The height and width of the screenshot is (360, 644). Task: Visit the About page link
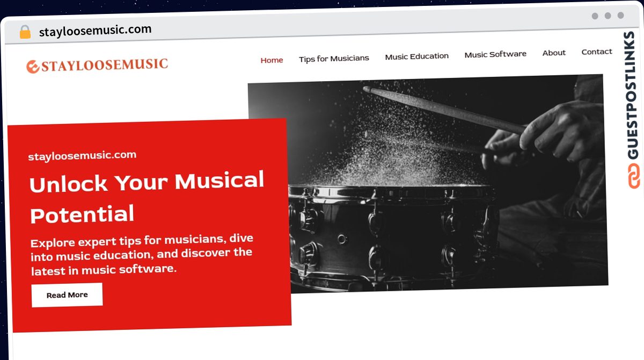pyautogui.click(x=554, y=53)
